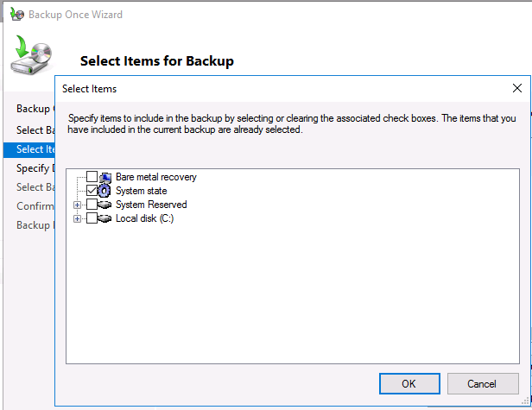Click the Local disk (C:) drive icon
Screen dimensions: 532x410
[105, 218]
